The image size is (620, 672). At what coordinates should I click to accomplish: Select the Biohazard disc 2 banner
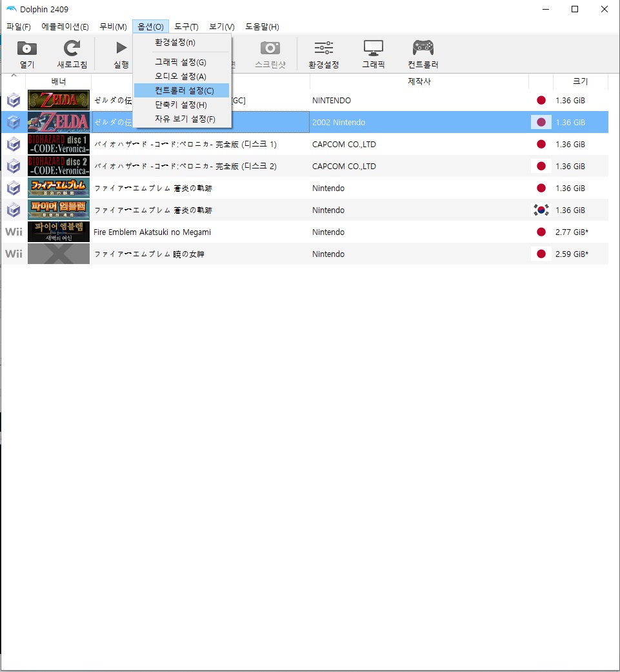coord(59,166)
